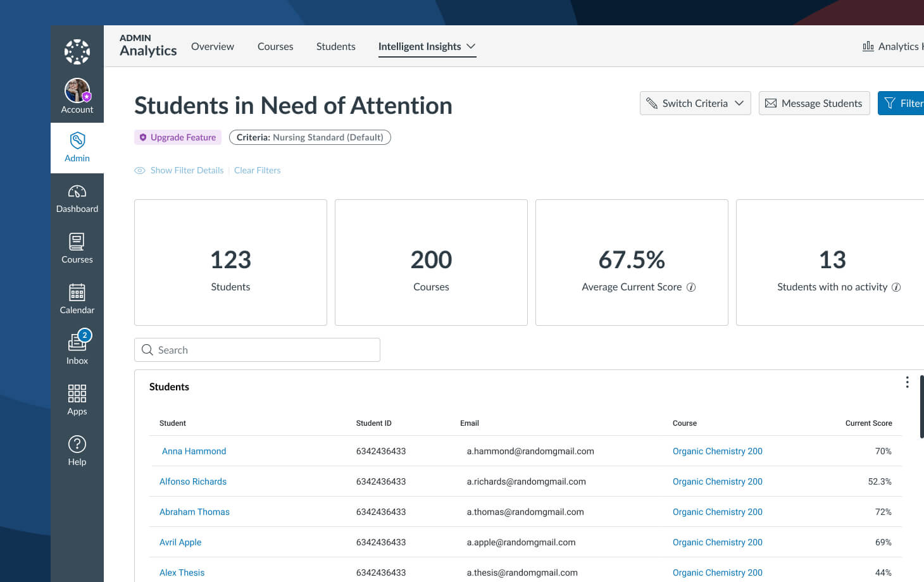
Task: Open the Dashboard from the sidebar
Action: point(77,199)
